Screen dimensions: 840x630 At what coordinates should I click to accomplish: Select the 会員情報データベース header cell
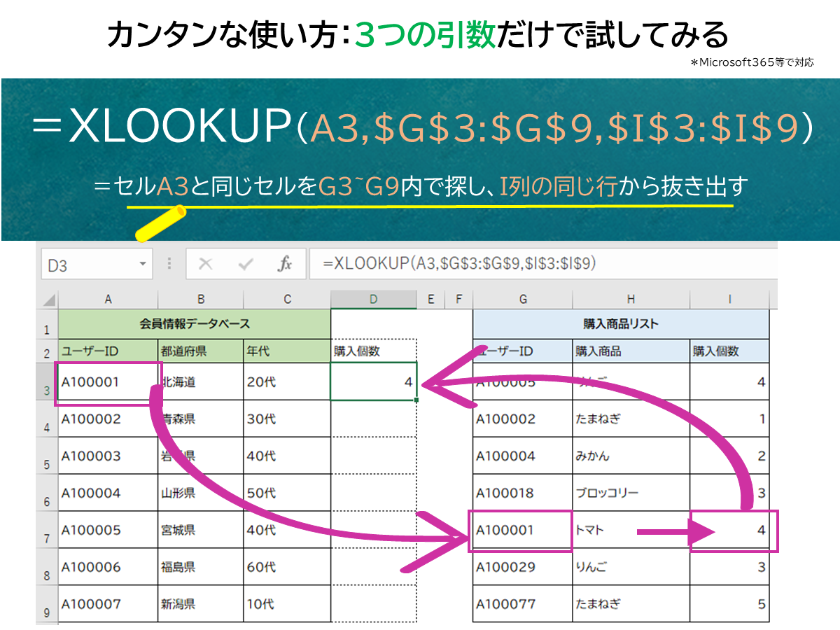pyautogui.click(x=195, y=324)
